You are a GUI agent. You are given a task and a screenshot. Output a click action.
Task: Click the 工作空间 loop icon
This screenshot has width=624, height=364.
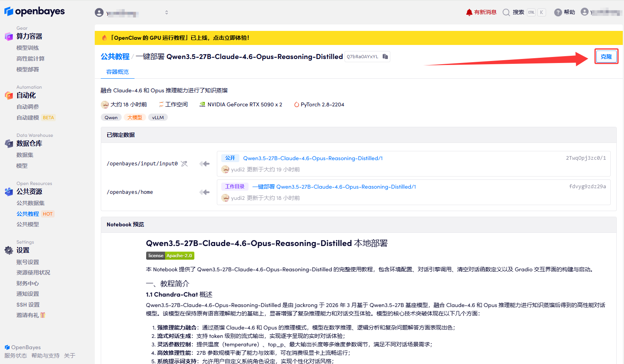click(x=161, y=105)
